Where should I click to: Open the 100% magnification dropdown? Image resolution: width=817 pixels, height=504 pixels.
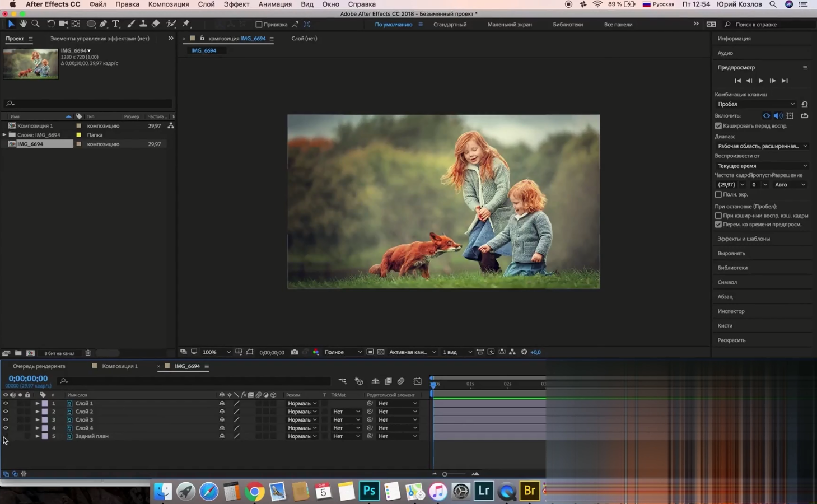coord(216,352)
